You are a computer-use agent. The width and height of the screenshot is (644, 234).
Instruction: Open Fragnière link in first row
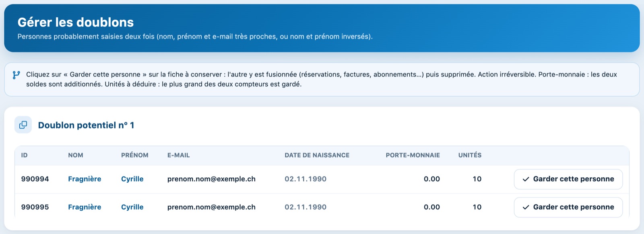pos(85,179)
